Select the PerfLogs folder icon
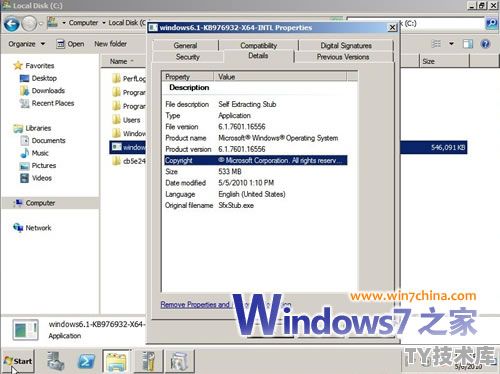This screenshot has width=500, height=374. click(116, 78)
